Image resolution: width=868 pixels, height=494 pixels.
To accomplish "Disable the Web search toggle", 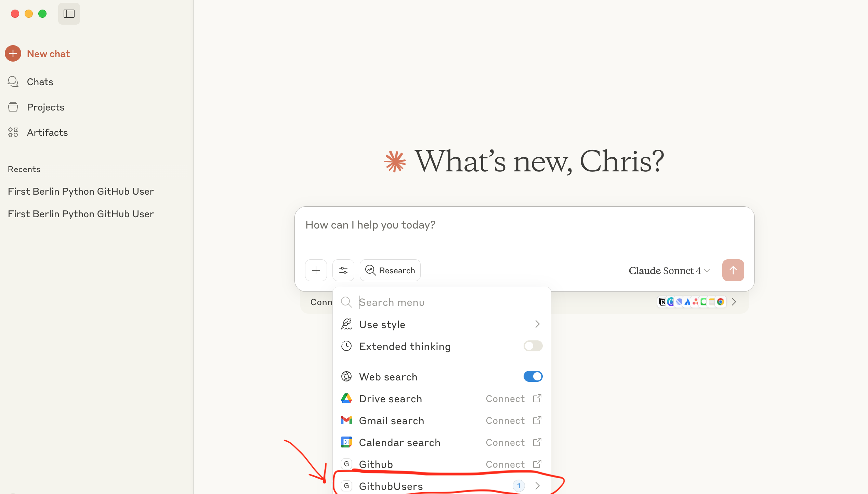I will coord(533,376).
